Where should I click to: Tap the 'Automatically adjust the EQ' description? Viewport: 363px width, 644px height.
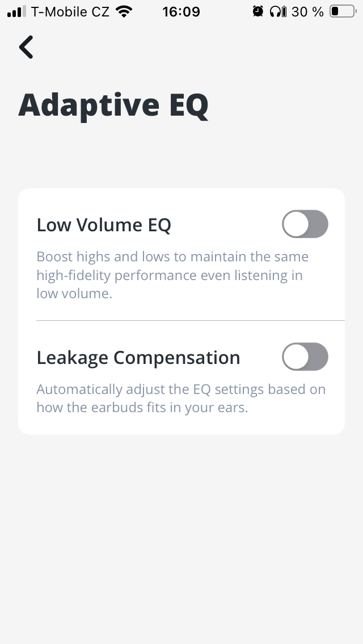point(181,390)
